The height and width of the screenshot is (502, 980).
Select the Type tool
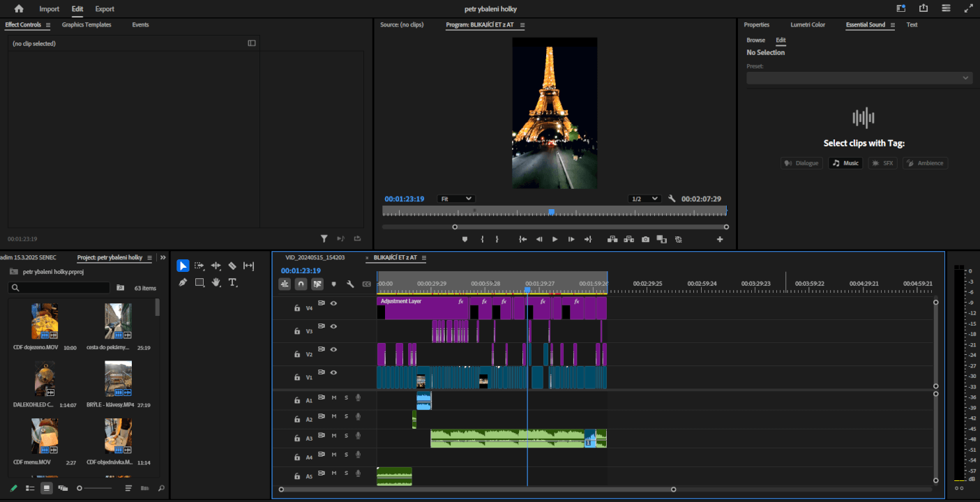coord(233,282)
